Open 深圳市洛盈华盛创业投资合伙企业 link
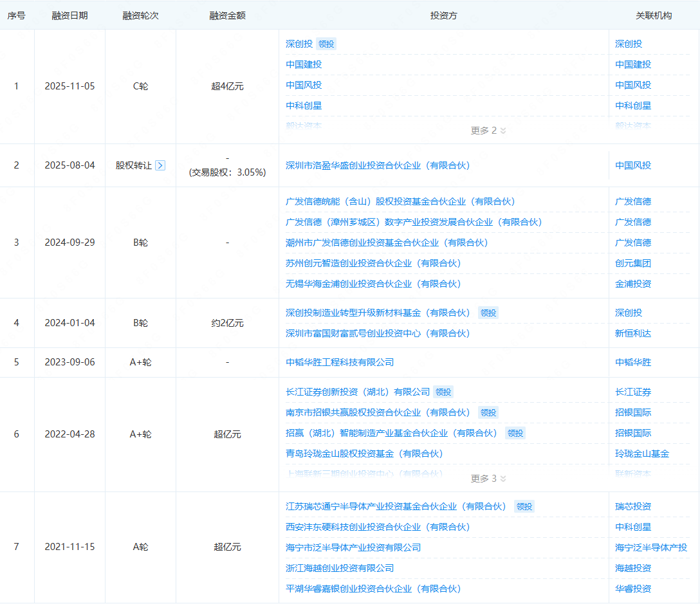 point(378,165)
